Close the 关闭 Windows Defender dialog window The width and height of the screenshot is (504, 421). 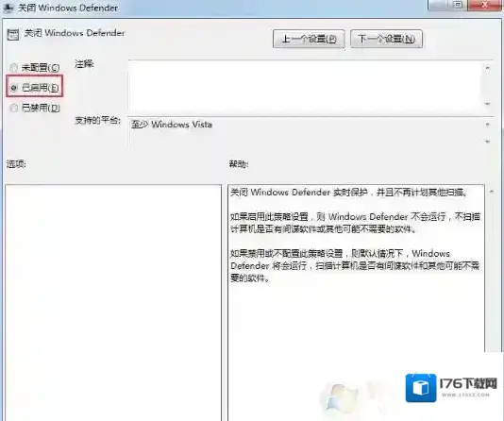click(x=485, y=5)
